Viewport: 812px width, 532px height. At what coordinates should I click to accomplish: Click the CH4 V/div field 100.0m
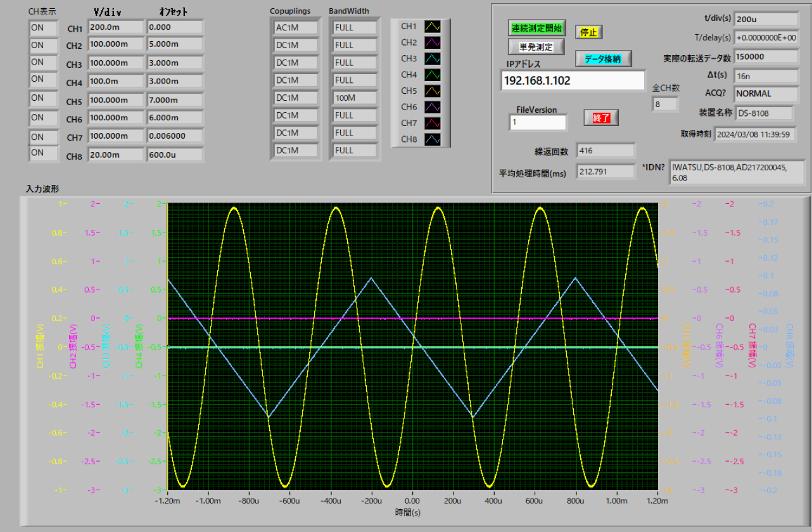[116, 81]
